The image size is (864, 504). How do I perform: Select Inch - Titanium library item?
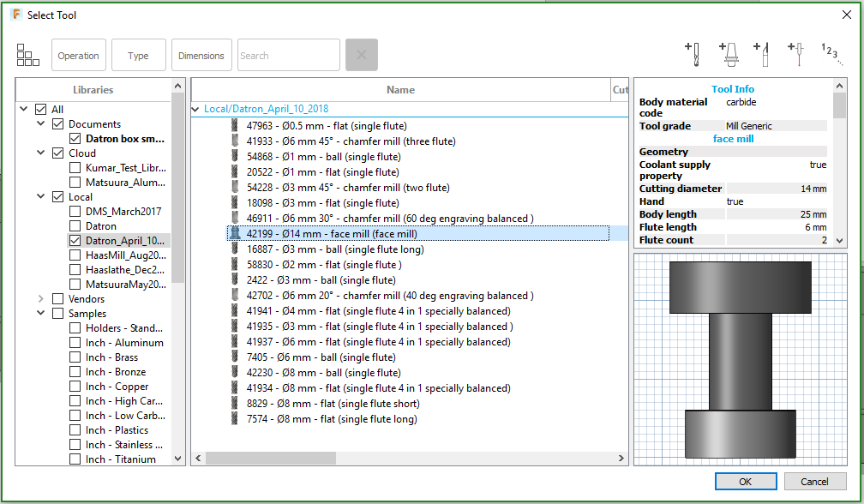[x=121, y=459]
